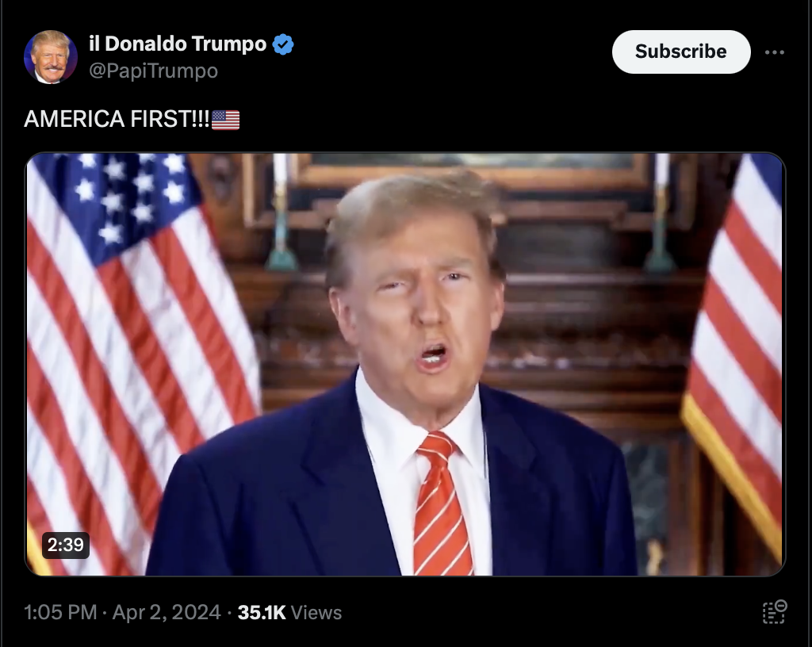Click the il Donaldo Trumpo profile avatar
The height and width of the screenshot is (647, 812).
tap(51, 57)
